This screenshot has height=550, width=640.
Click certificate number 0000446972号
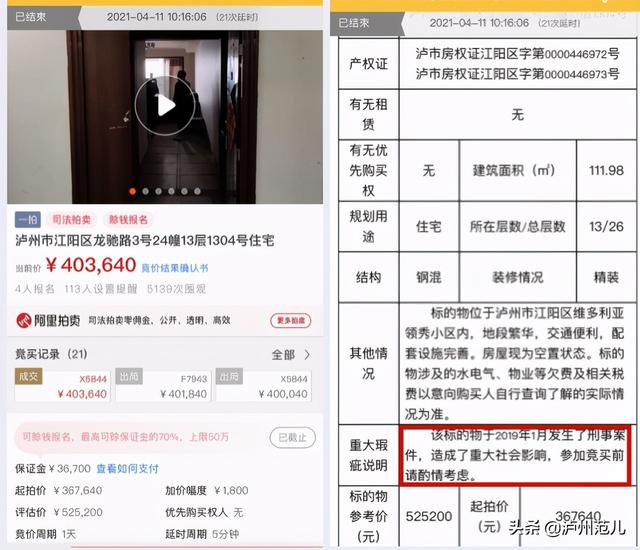582,53
